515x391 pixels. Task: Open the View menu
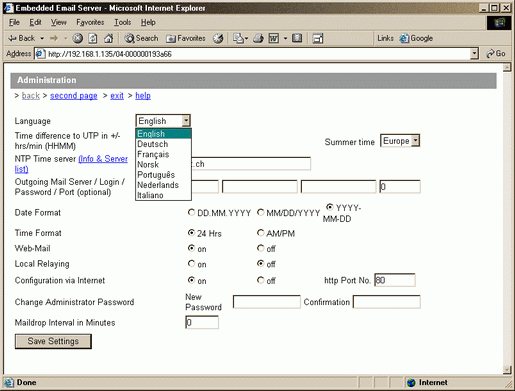click(59, 22)
